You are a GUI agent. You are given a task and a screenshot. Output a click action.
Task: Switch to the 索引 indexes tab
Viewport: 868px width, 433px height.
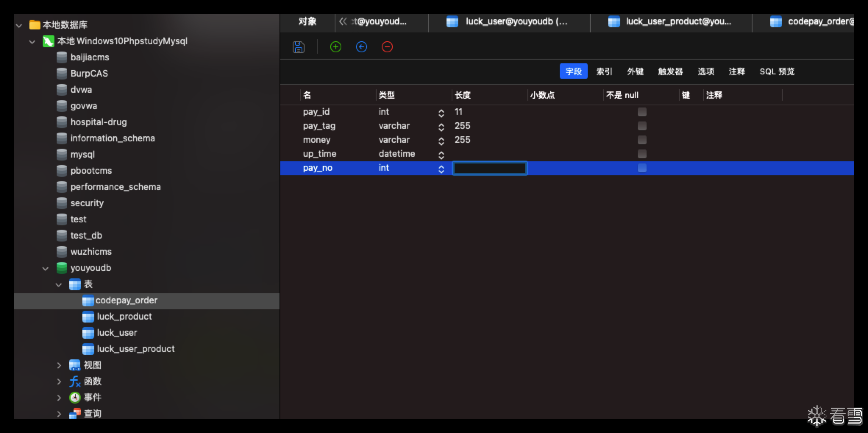604,71
